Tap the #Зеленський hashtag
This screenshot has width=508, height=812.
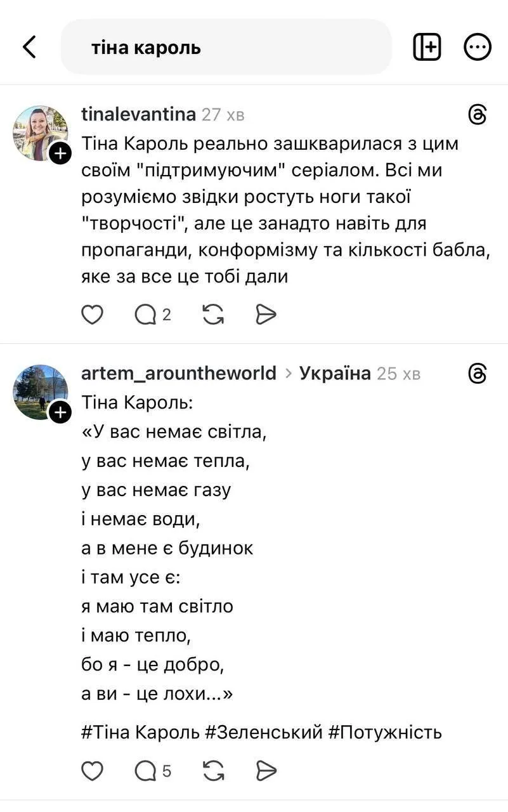coord(264,733)
